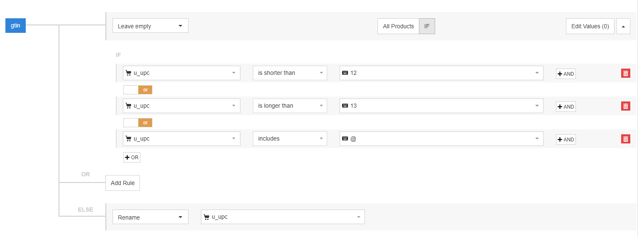Open the 'is shorter than' operator dropdown

coord(290,73)
